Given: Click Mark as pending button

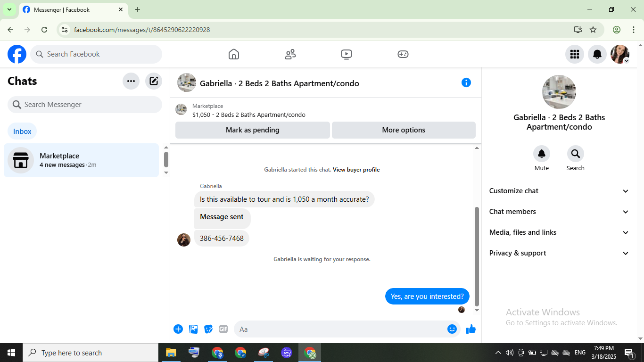Looking at the screenshot, I should click(x=253, y=130).
